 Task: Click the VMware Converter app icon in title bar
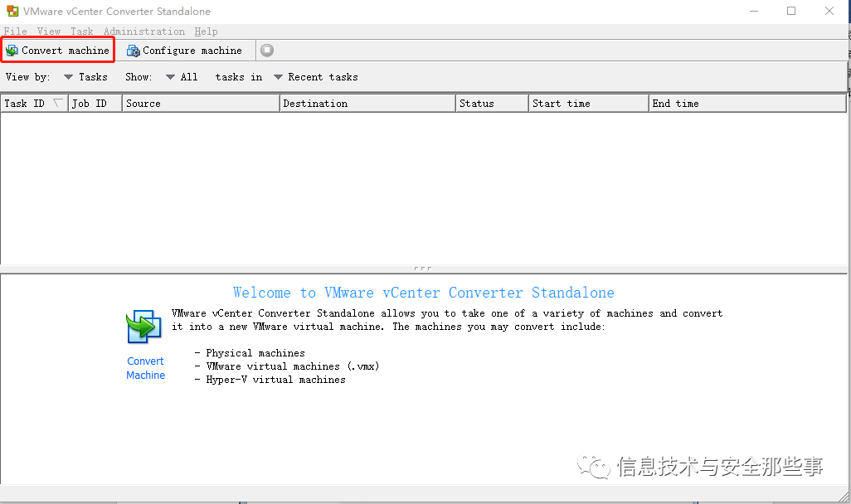point(12,11)
